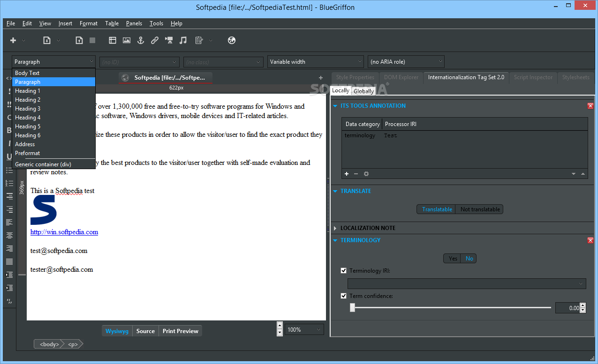The image size is (598, 364).
Task: Click the <p> breadcrumb button
Action: tap(73, 344)
